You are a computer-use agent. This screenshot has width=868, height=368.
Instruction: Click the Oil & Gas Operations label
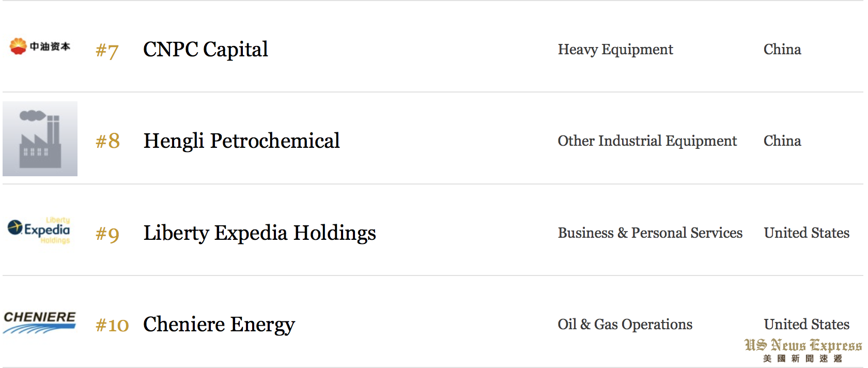[625, 325]
